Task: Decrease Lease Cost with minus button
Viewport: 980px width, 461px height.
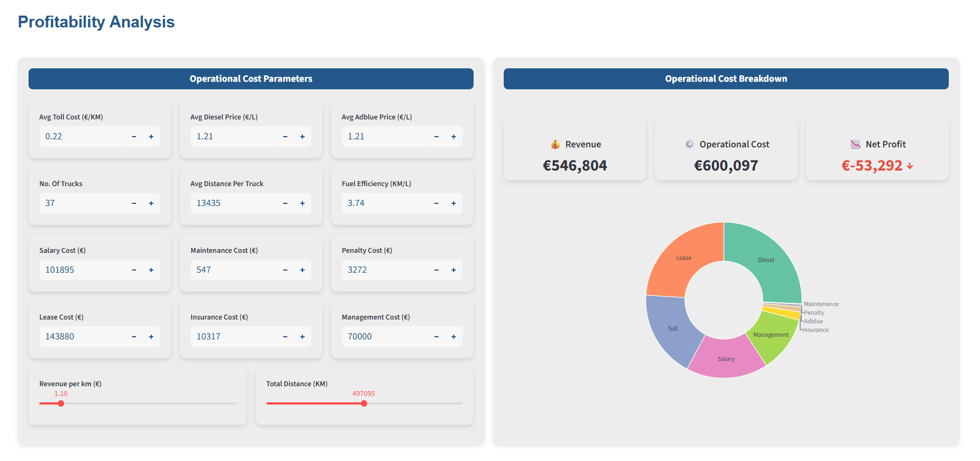Action: point(134,337)
